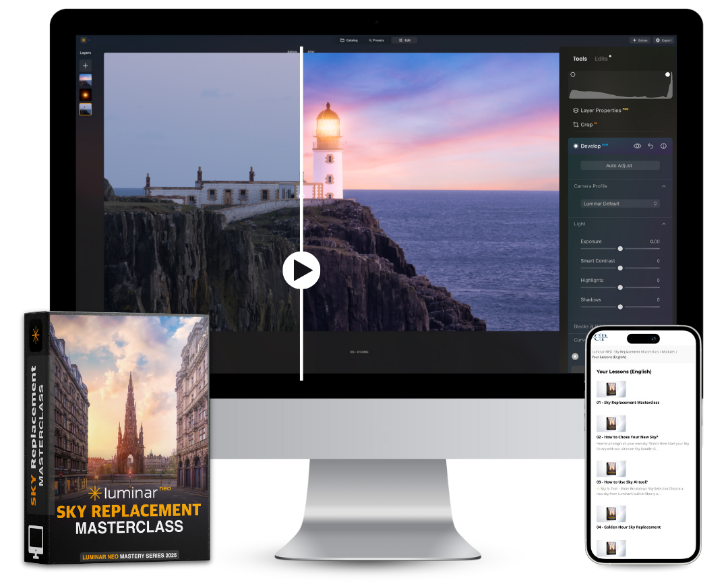The height and width of the screenshot is (582, 728).
Task: Click the Smart Contrast slider handle
Action: coord(620,268)
